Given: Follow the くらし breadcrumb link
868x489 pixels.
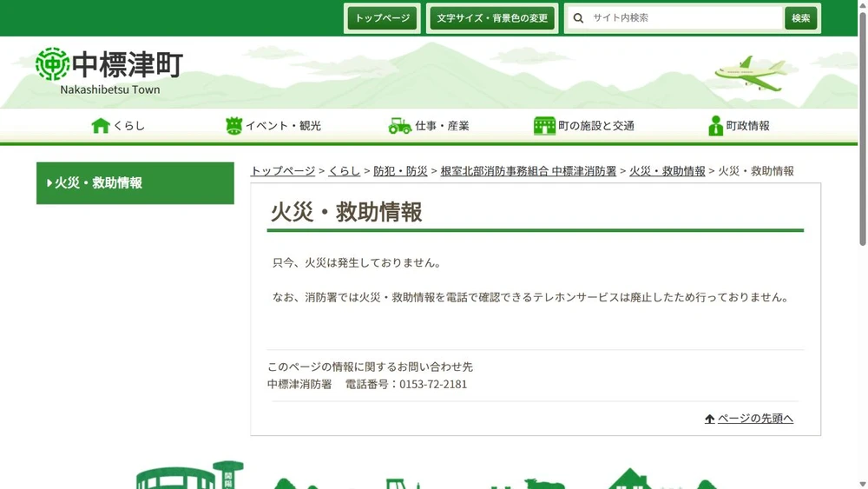Looking at the screenshot, I should (x=345, y=171).
